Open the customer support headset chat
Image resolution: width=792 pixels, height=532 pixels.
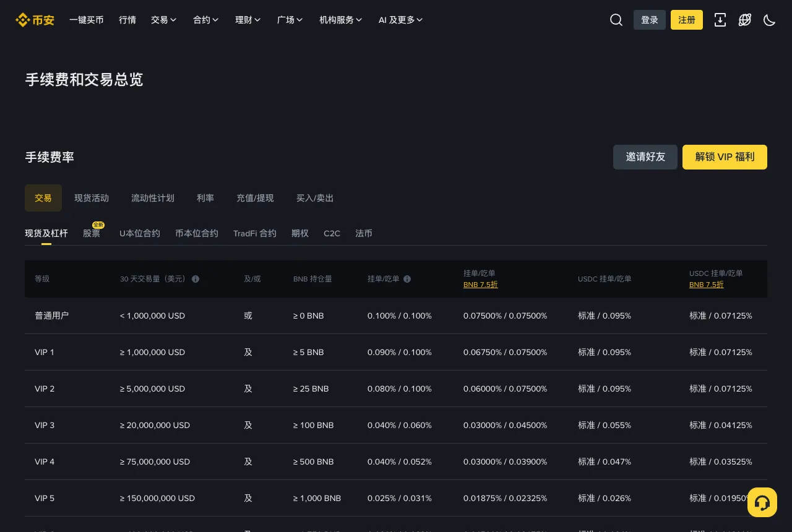(x=762, y=502)
